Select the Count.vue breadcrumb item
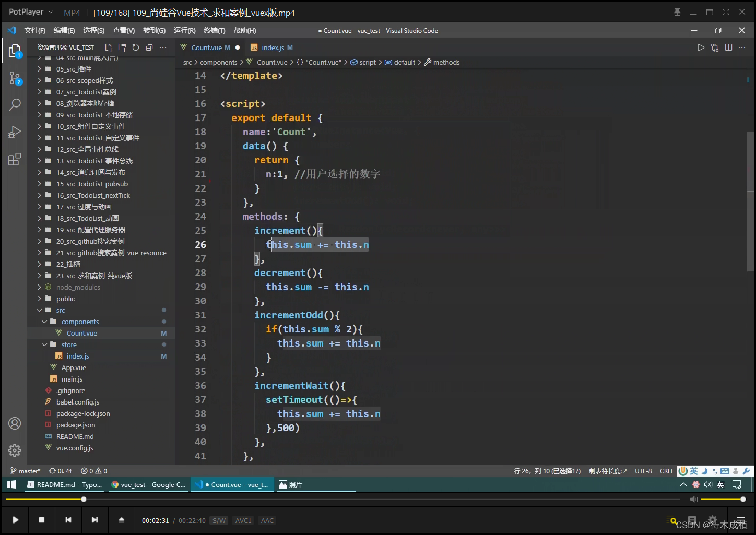Image resolution: width=756 pixels, height=535 pixels. tap(271, 62)
